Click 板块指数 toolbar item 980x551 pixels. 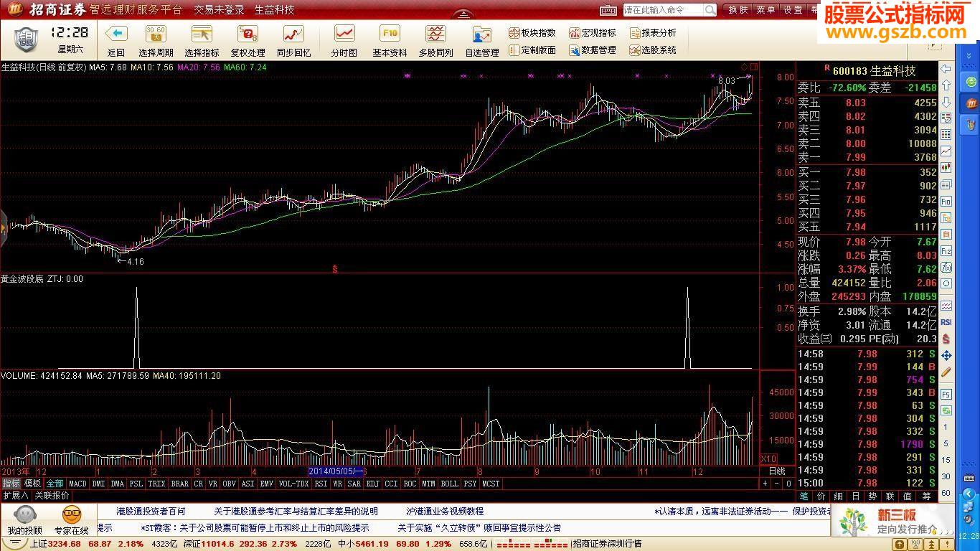(532, 33)
